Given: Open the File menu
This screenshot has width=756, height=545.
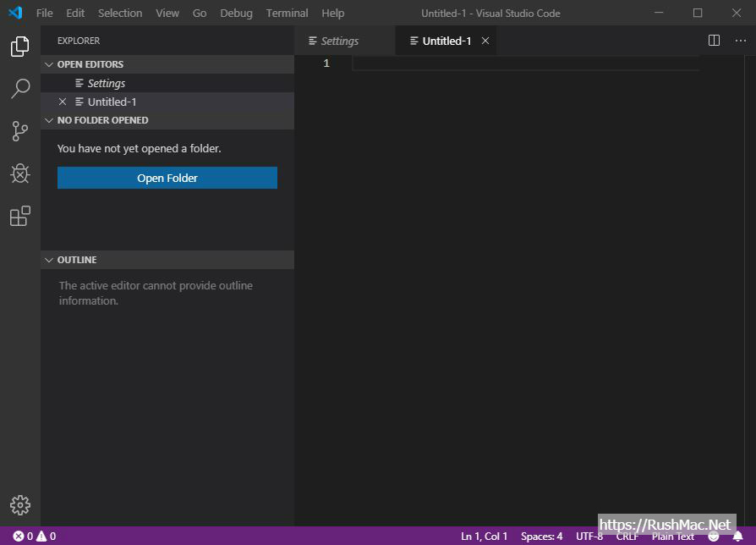Looking at the screenshot, I should (x=44, y=13).
